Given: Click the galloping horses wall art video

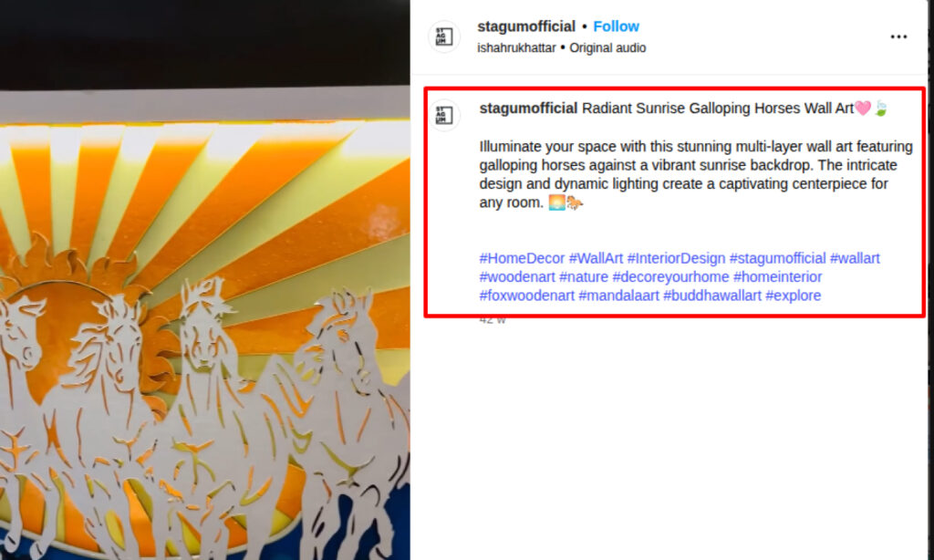Looking at the screenshot, I should click(x=205, y=280).
